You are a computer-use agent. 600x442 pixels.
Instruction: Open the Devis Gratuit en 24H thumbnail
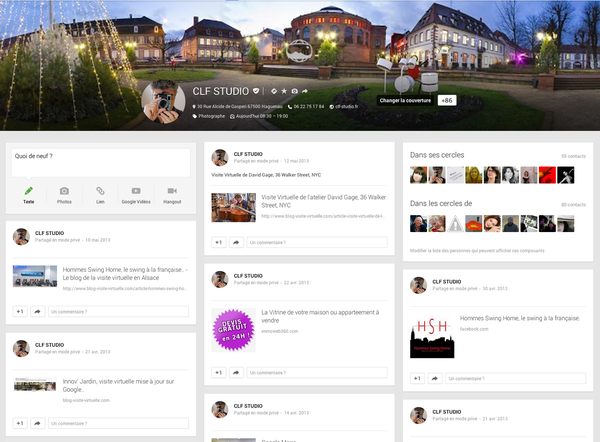point(233,330)
